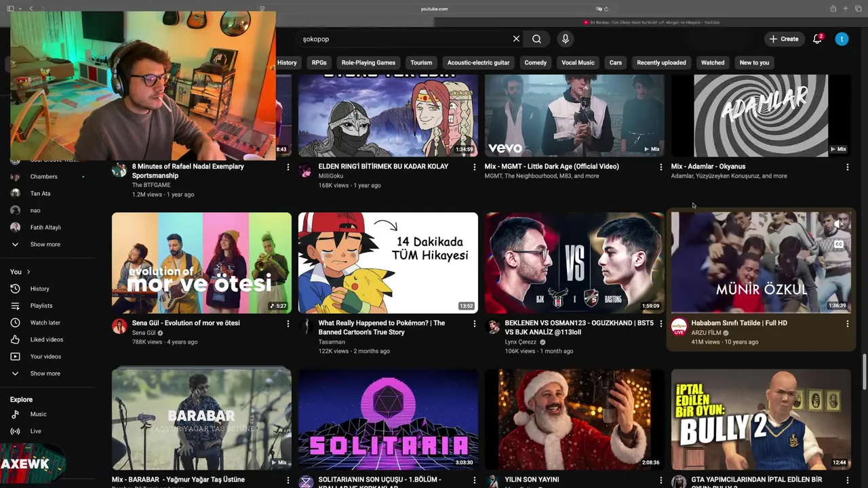Open options menu for Hababam Sınıfı Tatilde
868x488 pixels.
(847, 324)
